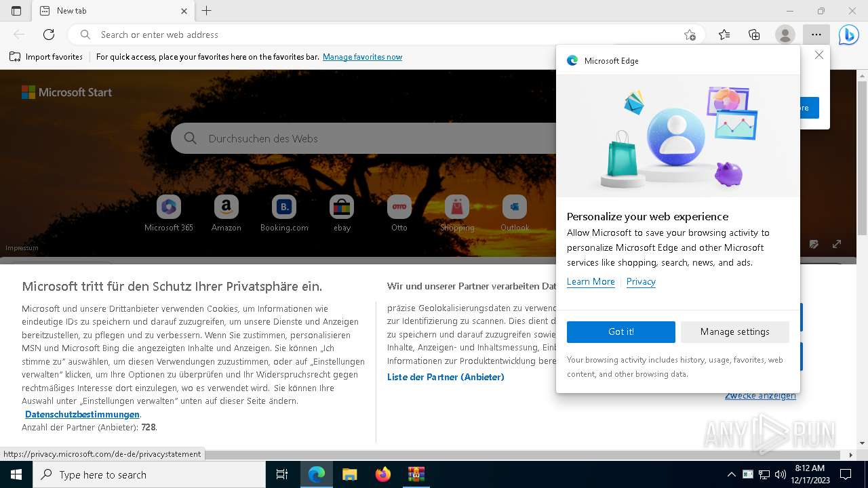Open Privacy link in Edge popup

pos(641,281)
